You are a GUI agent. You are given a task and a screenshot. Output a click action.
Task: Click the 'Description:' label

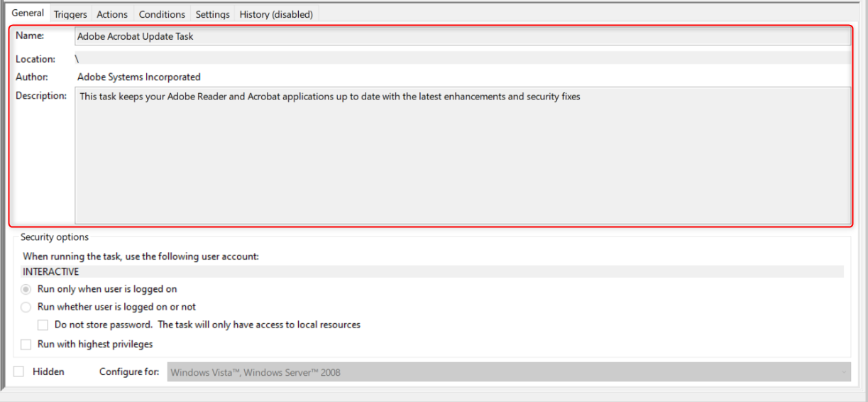coord(41,95)
